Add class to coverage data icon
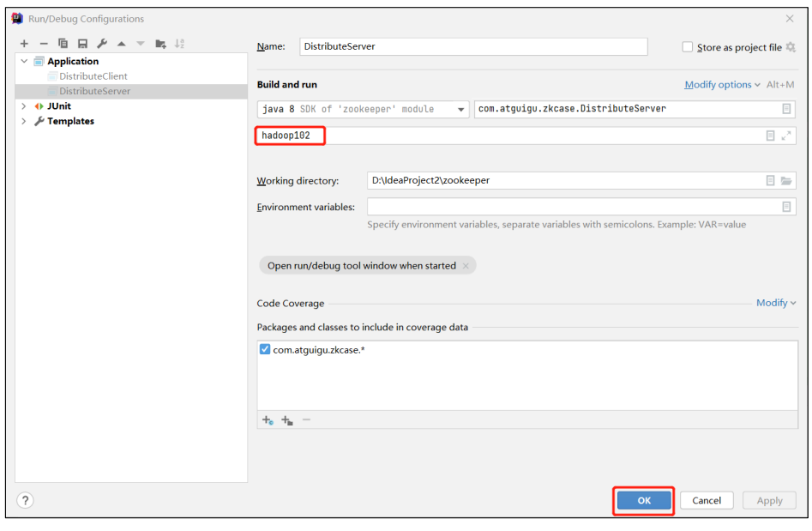The height and width of the screenshot is (531, 812). pos(268,420)
